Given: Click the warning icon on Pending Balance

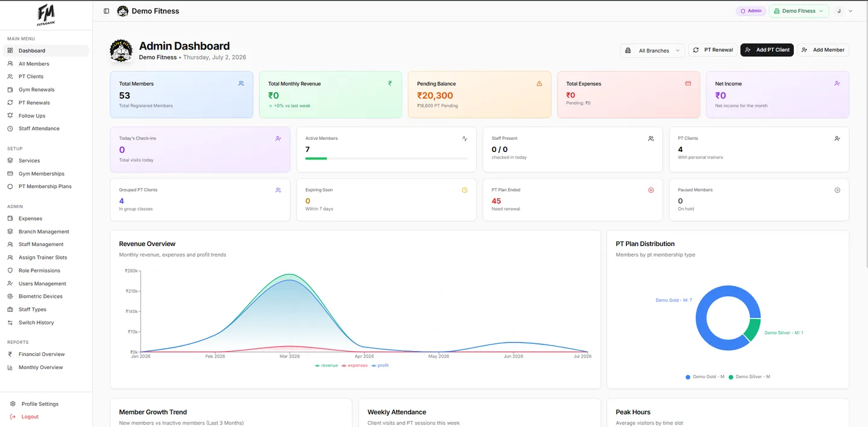Looking at the screenshot, I should pyautogui.click(x=539, y=83).
